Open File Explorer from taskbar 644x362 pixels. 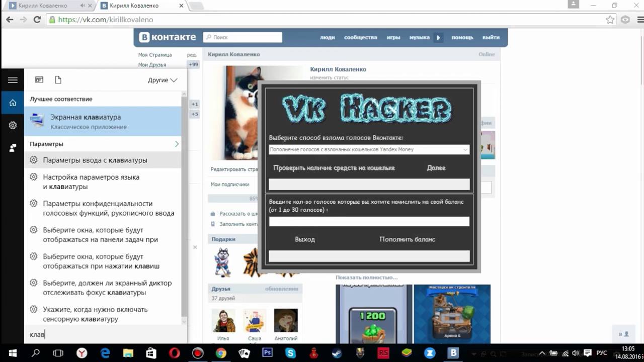(128, 353)
